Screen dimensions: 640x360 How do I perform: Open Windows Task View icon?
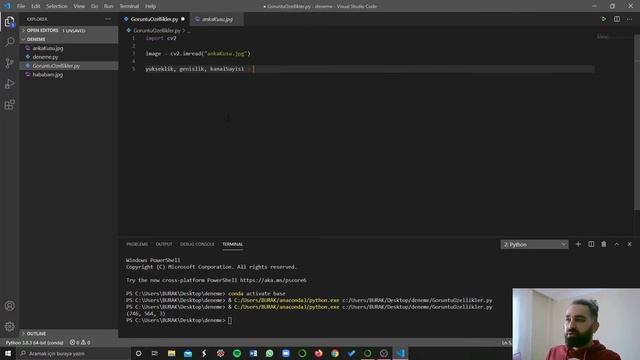point(155,353)
